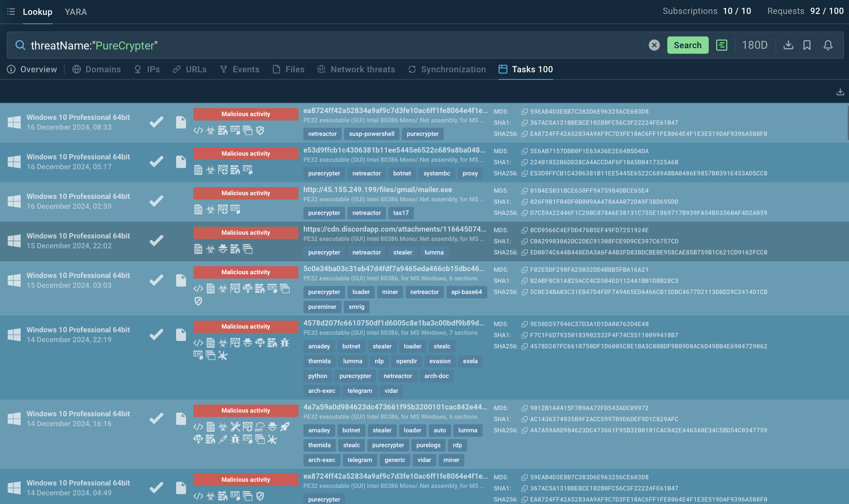The image size is (849, 504).
Task: Clear the search query with the X icon
Action: pyautogui.click(x=654, y=45)
